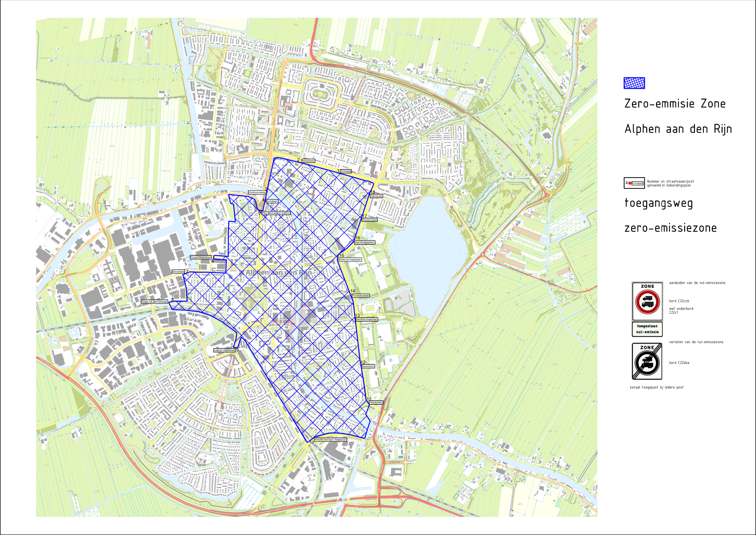The width and height of the screenshot is (756, 535).
Task: Click the Meteoorlaan street label
Action: pyautogui.click(x=308, y=161)
